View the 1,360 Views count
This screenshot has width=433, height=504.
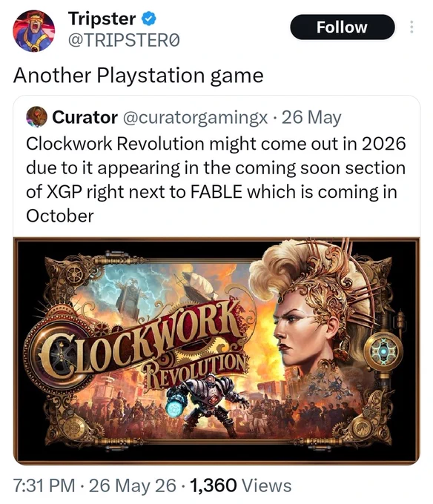tap(241, 485)
